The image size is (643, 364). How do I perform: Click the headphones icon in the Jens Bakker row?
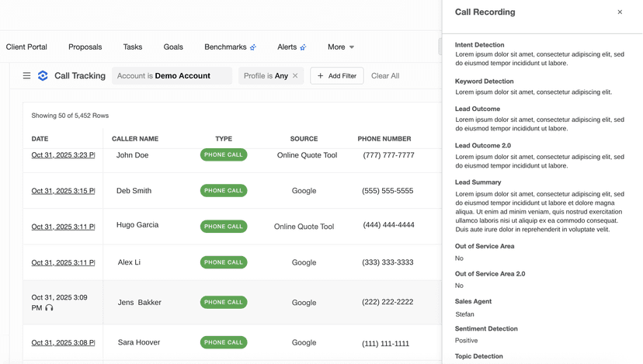(49, 307)
